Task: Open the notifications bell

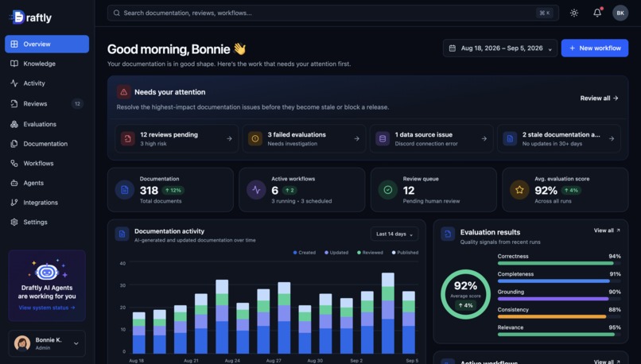Action: [x=597, y=13]
